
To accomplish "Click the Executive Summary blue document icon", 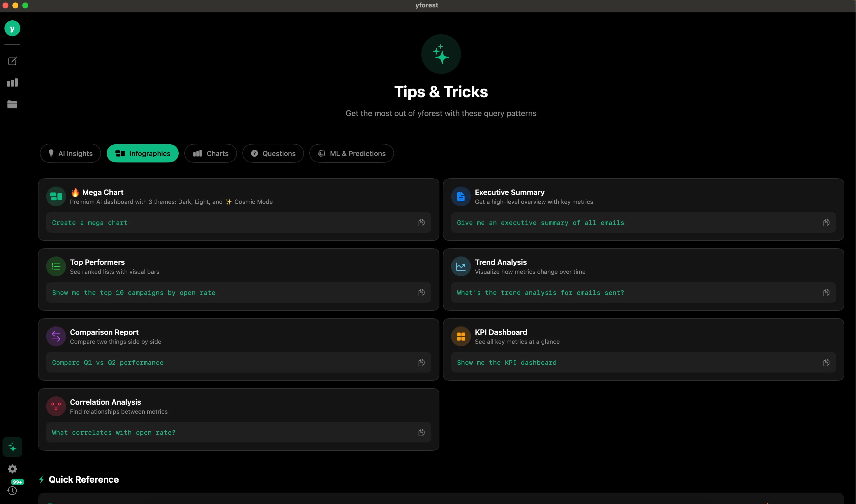I will click(x=461, y=197).
